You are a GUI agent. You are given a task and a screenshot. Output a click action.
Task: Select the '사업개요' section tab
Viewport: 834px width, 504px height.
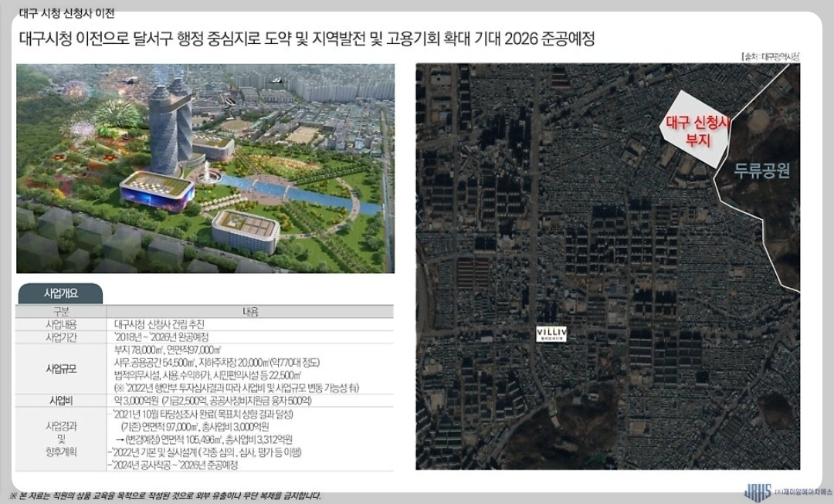coord(60,293)
